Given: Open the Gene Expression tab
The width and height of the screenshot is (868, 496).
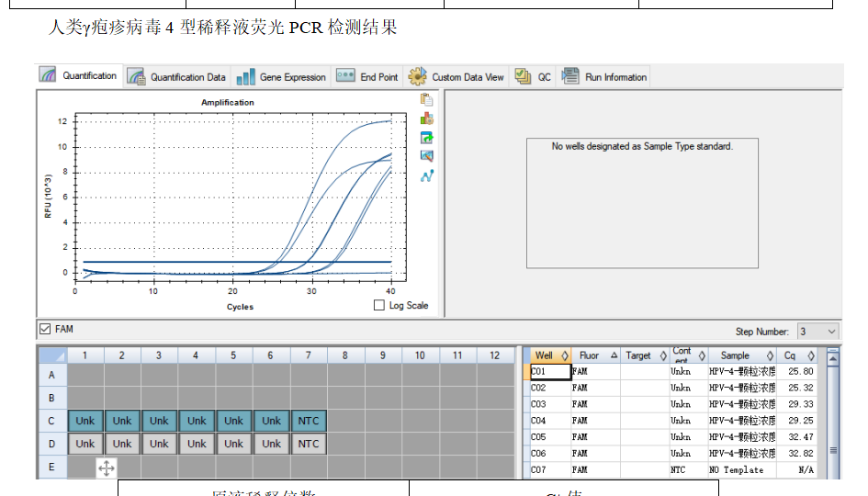Looking at the screenshot, I should click(x=281, y=77).
